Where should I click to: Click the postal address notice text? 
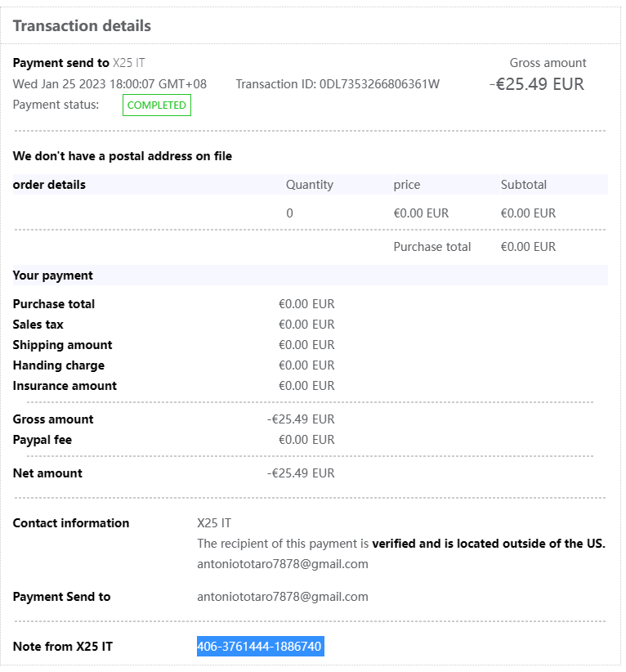(x=123, y=156)
